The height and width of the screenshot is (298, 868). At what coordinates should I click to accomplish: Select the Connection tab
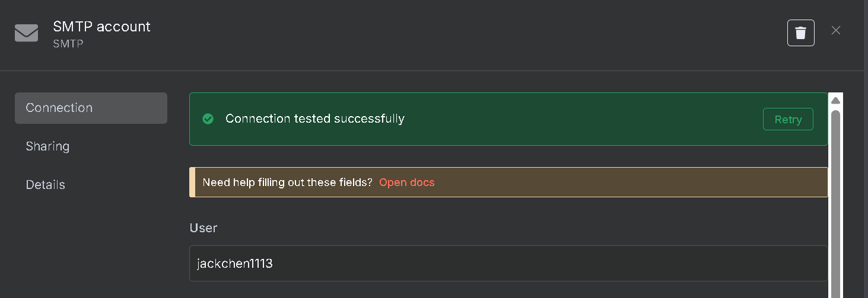click(x=91, y=108)
